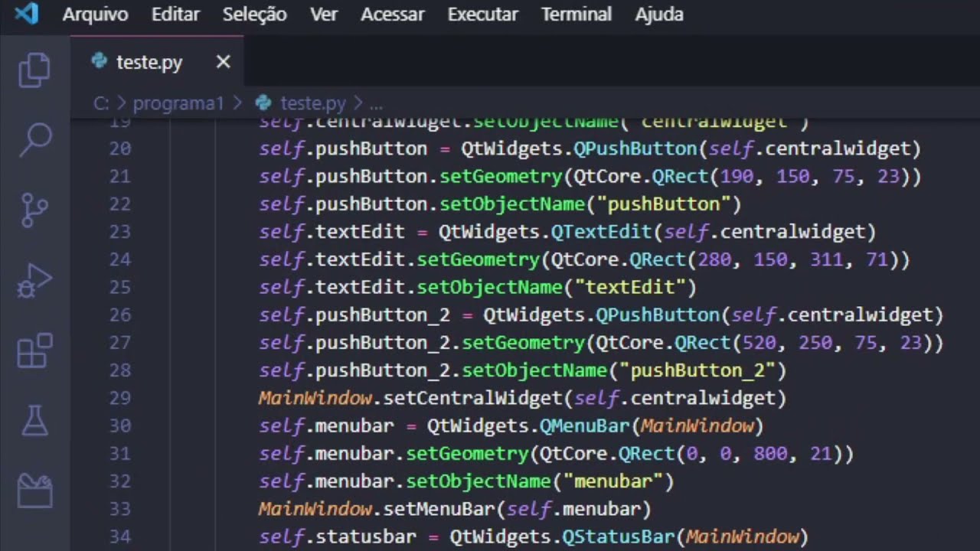Click the teste.py breadcrumb item
980x551 pixels.
(313, 103)
